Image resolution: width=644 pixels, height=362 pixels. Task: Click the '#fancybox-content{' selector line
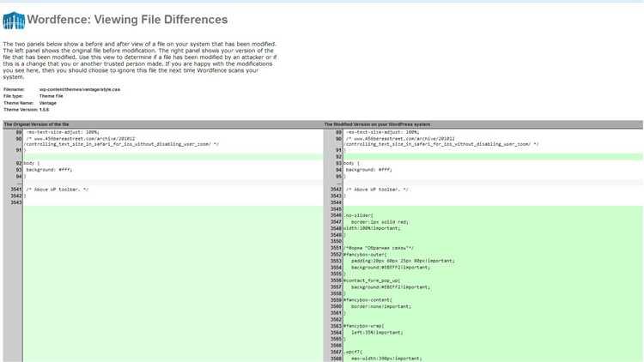(368, 300)
